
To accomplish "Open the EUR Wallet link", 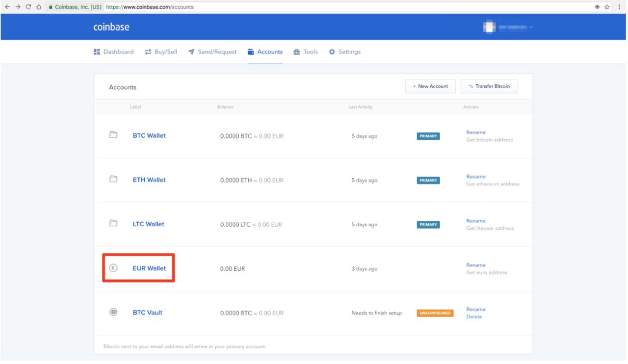I will pyautogui.click(x=149, y=268).
